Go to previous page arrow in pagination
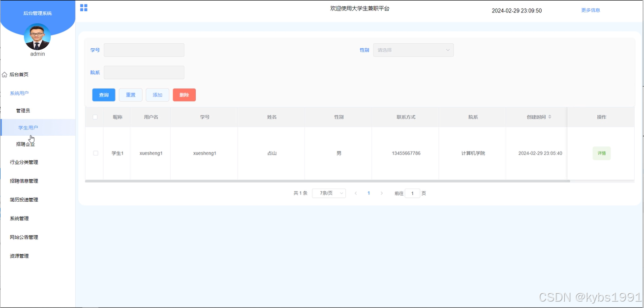644x308 pixels. [356, 193]
